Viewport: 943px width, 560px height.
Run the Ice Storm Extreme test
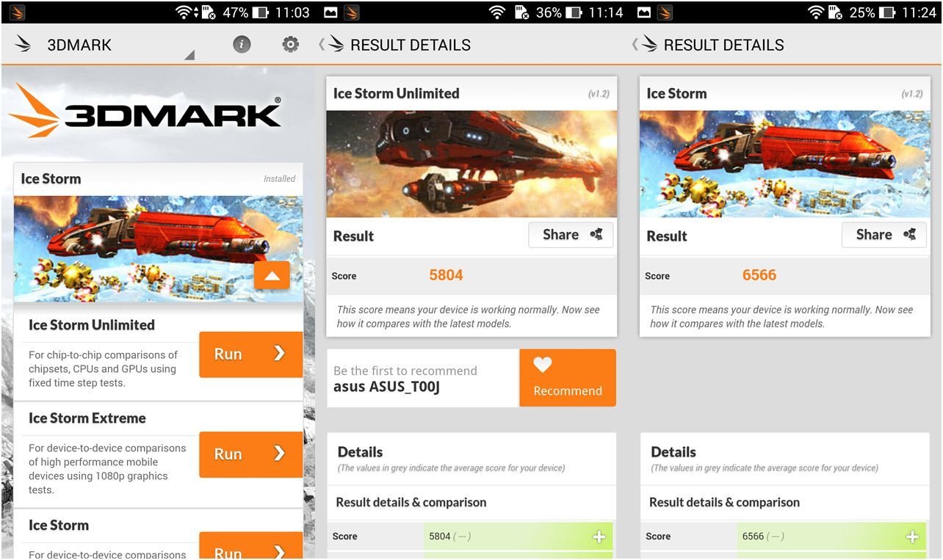(x=250, y=454)
